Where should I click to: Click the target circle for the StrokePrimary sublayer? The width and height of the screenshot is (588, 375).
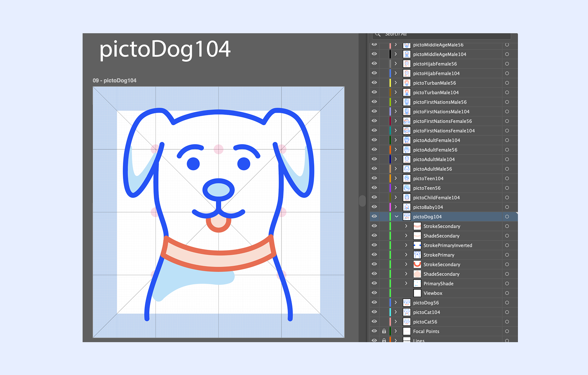point(507,255)
